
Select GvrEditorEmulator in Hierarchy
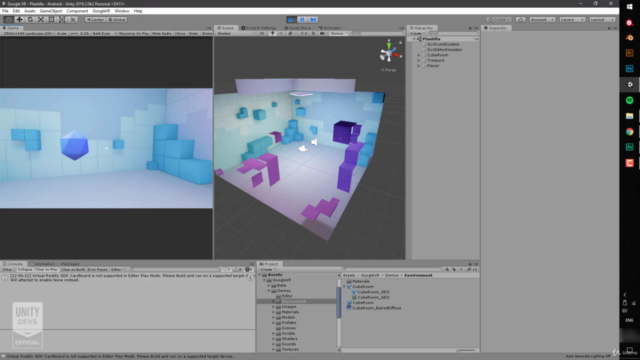click(x=444, y=49)
